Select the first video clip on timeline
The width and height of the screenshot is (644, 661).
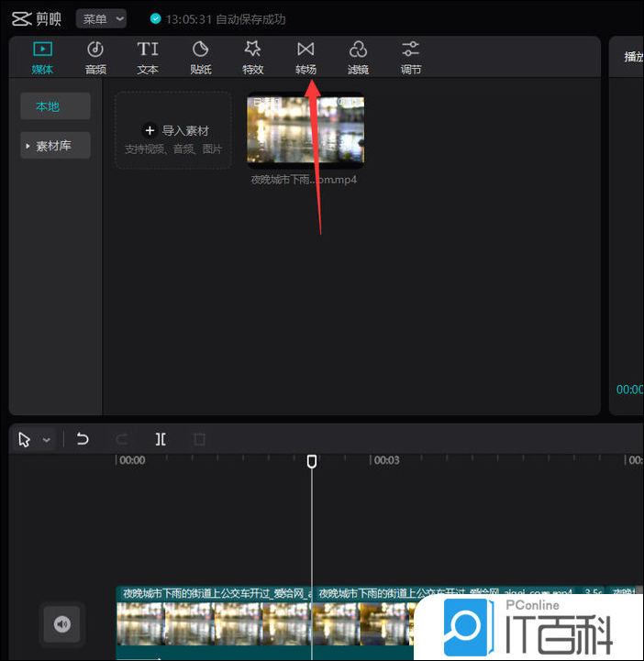(214, 622)
